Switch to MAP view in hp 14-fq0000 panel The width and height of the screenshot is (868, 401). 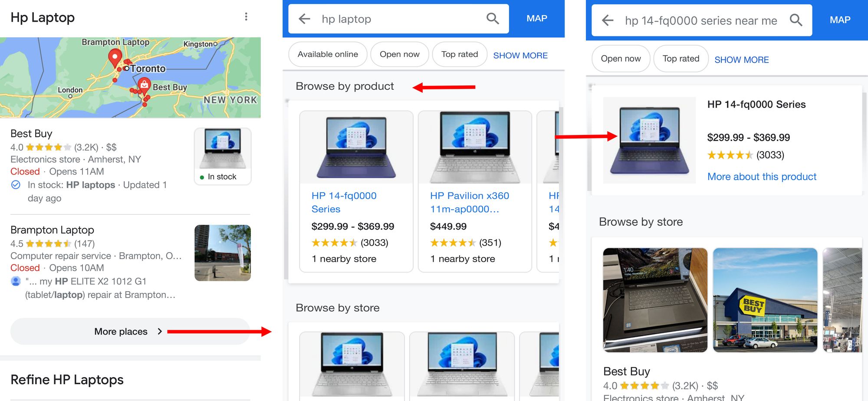(840, 20)
